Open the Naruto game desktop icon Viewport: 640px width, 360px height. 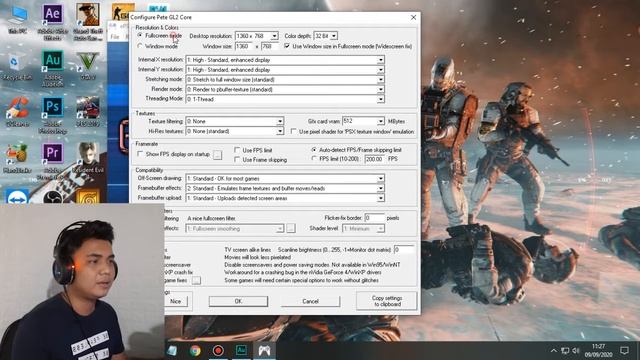[88, 197]
